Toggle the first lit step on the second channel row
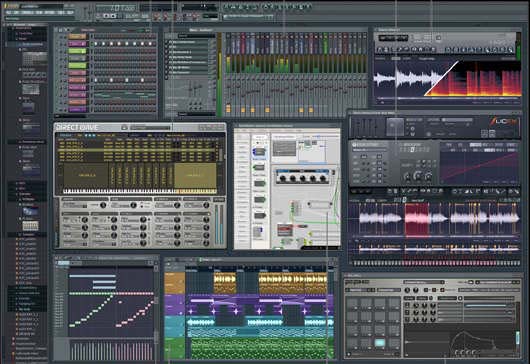 (x=96, y=44)
